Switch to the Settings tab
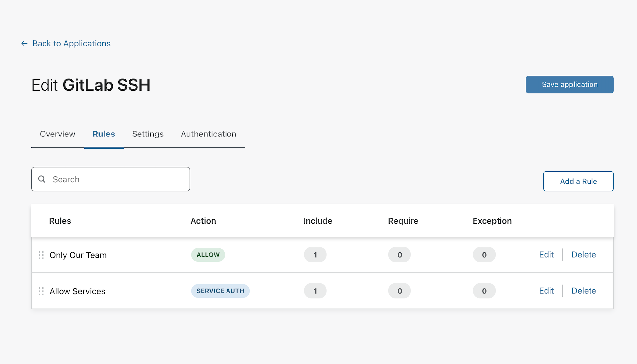The image size is (637, 364). 148,134
